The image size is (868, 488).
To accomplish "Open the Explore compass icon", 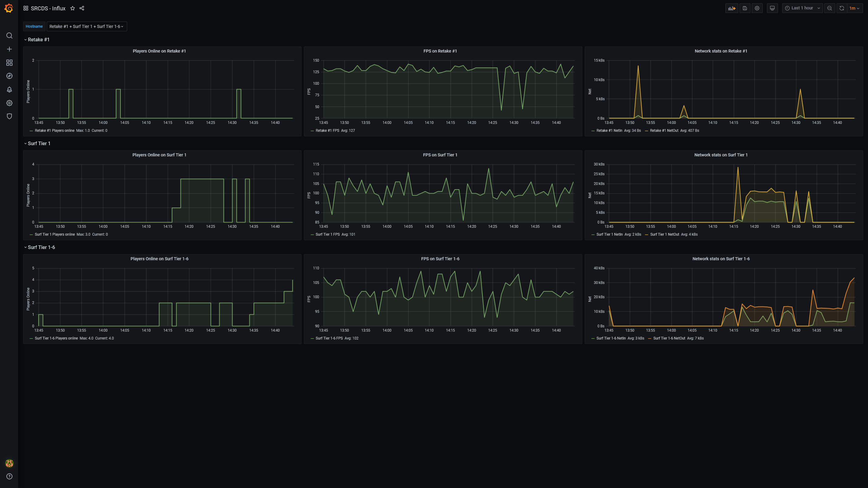I will (9, 76).
